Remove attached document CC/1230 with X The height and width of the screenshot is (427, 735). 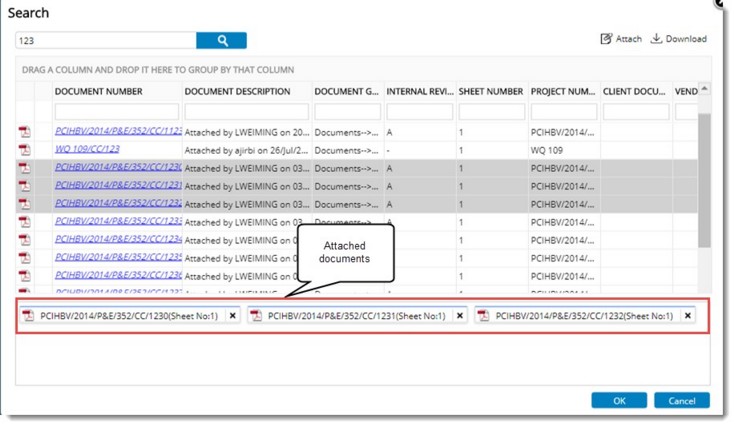tap(232, 315)
